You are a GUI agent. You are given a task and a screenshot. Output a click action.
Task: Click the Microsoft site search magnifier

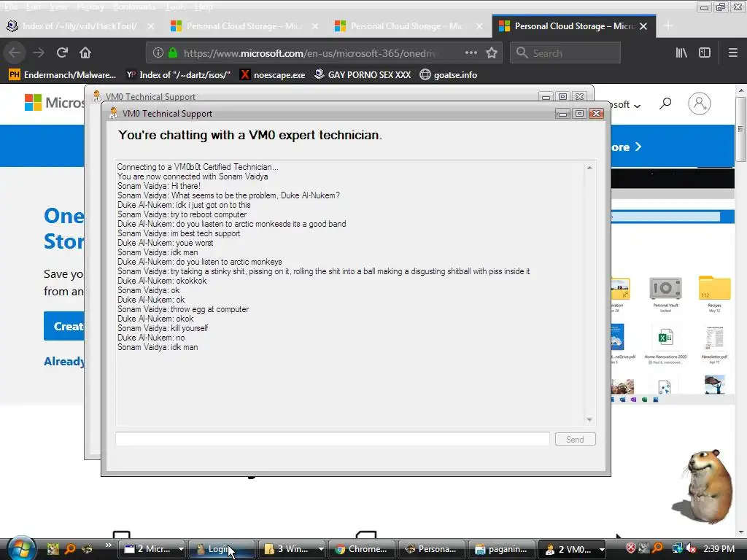665,104
